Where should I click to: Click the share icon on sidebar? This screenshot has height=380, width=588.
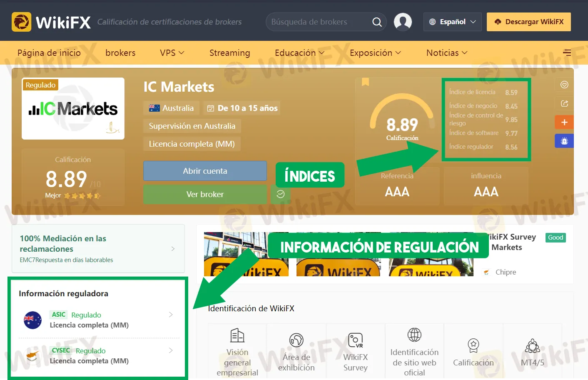[x=564, y=103]
